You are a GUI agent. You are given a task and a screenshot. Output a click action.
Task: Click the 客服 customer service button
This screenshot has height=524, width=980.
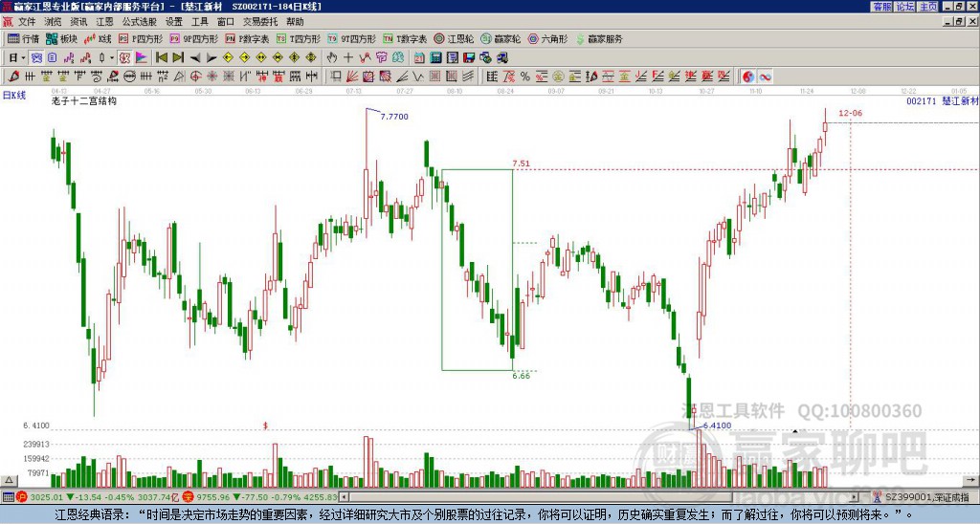(882, 7)
